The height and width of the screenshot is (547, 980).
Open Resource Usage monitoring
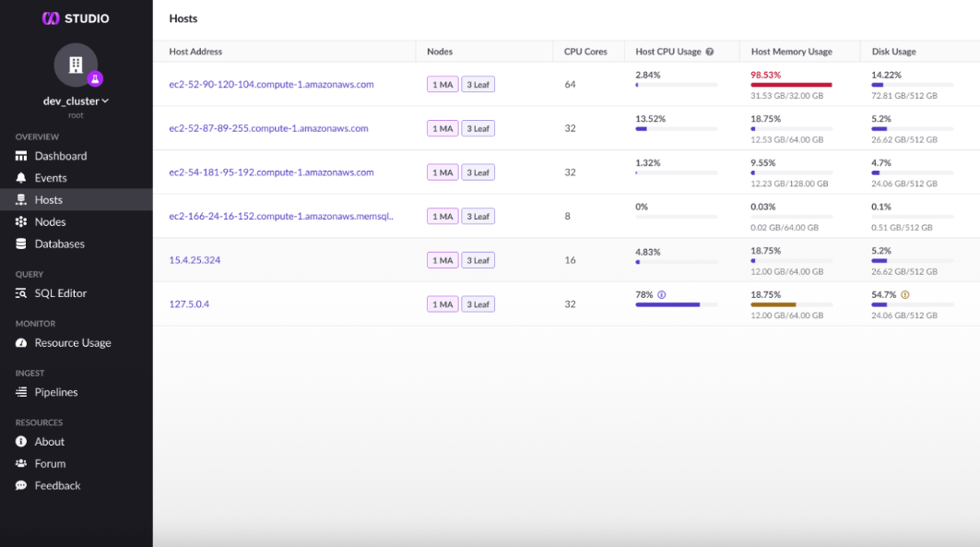73,342
